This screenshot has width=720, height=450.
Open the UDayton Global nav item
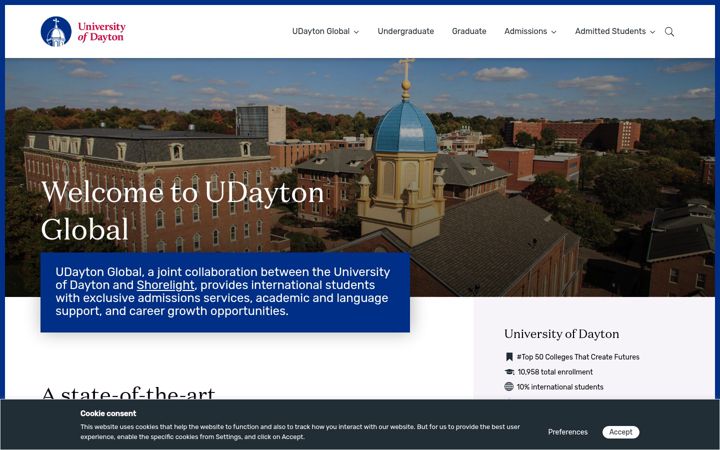pyautogui.click(x=321, y=31)
